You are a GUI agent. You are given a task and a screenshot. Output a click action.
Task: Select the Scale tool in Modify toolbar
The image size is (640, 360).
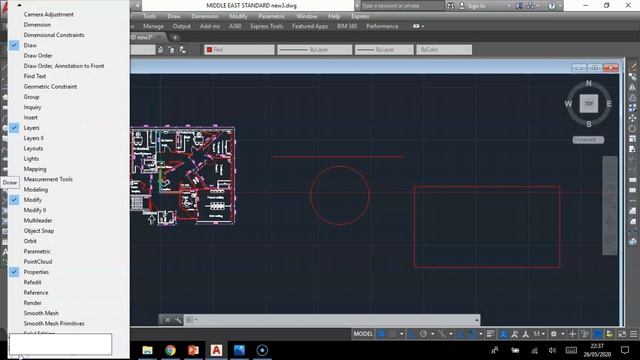pos(633,139)
